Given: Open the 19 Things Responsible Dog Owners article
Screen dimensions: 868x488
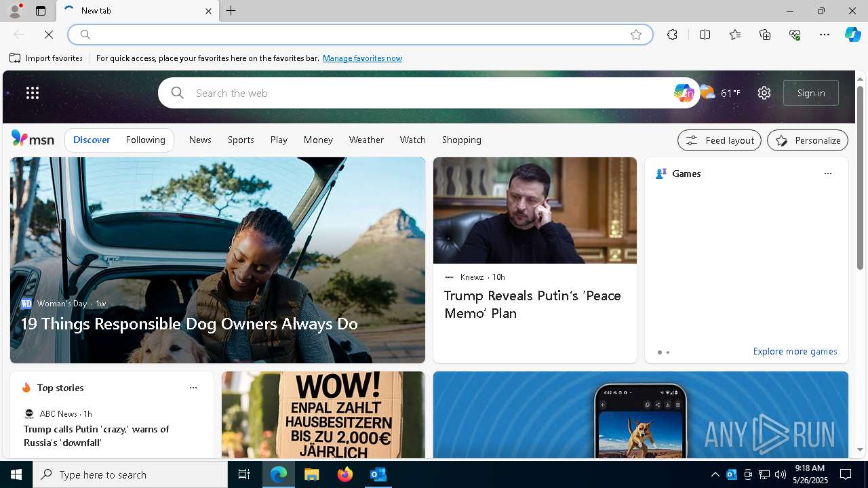Looking at the screenshot, I should point(189,323).
